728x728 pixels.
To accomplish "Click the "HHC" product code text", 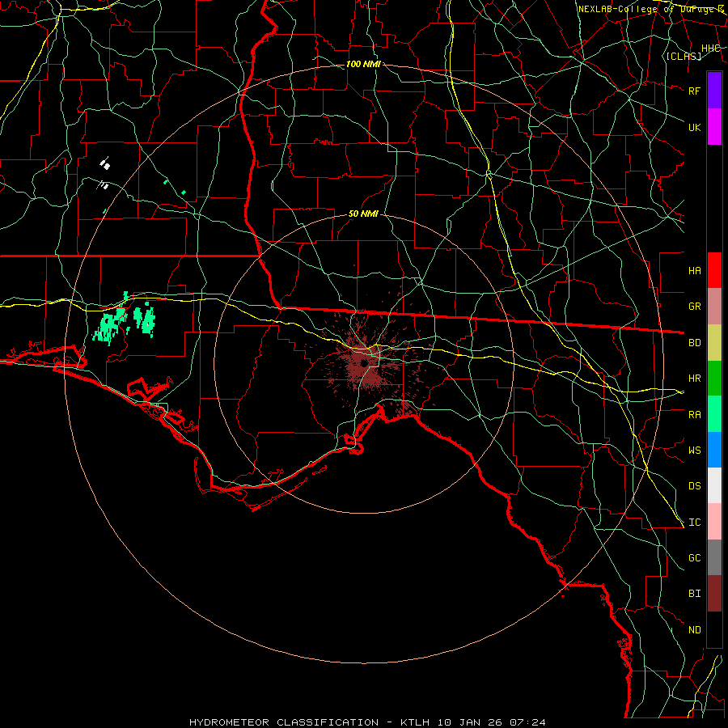I will pos(710,49).
